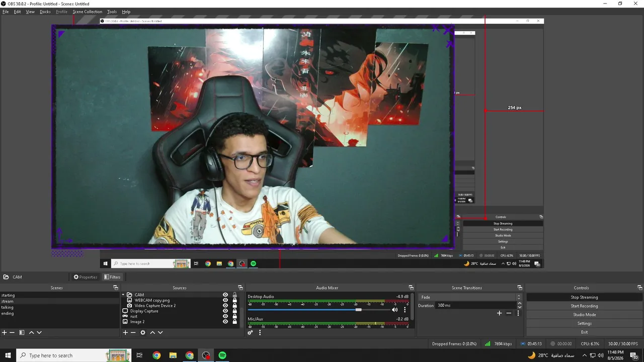Hide the rust source
The width and height of the screenshot is (644, 362).
pyautogui.click(x=225, y=316)
